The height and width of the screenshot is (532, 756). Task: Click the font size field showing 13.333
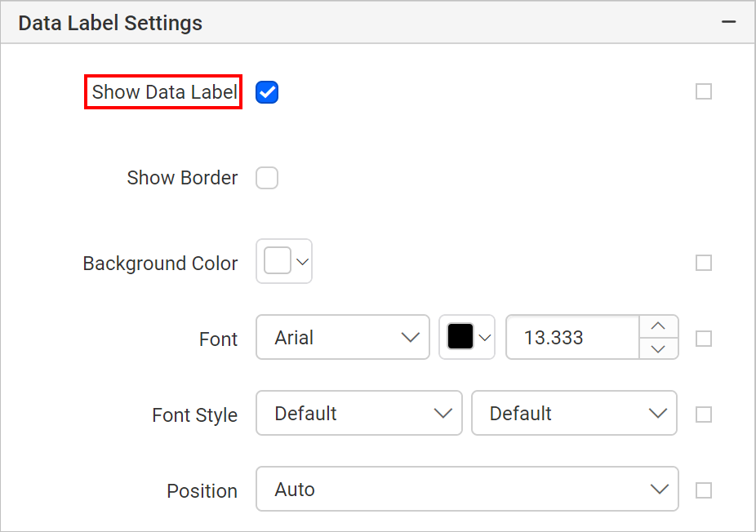pos(573,337)
